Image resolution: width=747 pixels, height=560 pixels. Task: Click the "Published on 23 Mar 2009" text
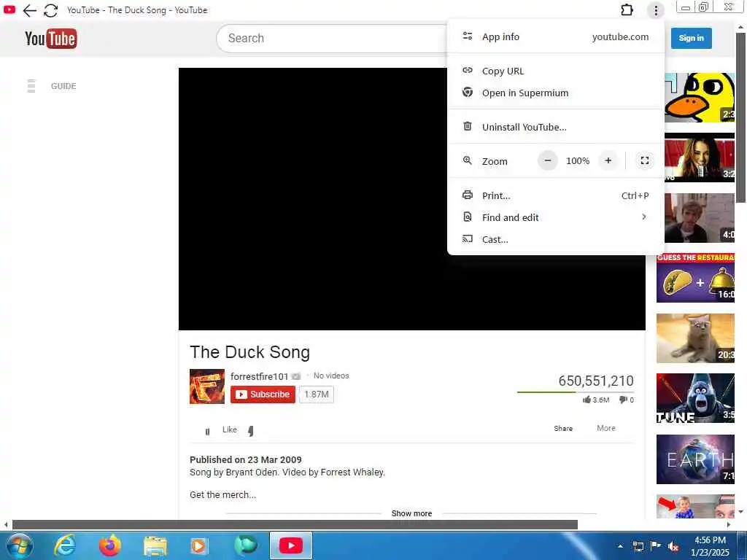click(245, 459)
